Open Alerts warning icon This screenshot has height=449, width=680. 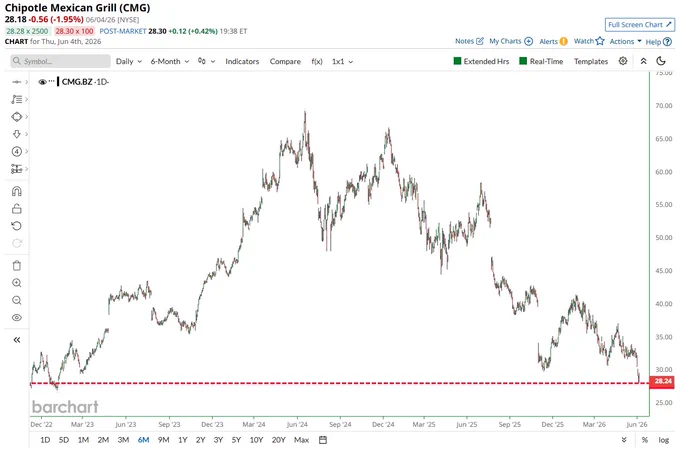click(x=563, y=41)
